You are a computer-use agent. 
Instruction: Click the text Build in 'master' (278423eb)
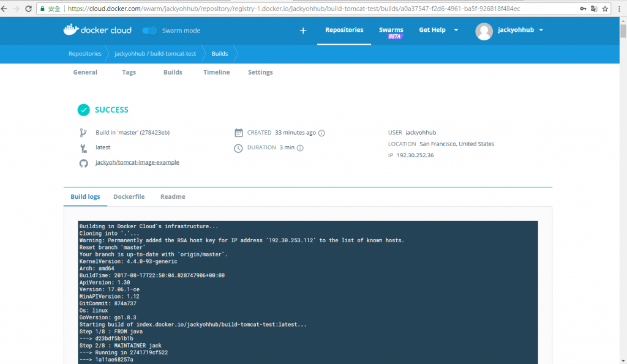point(132,132)
